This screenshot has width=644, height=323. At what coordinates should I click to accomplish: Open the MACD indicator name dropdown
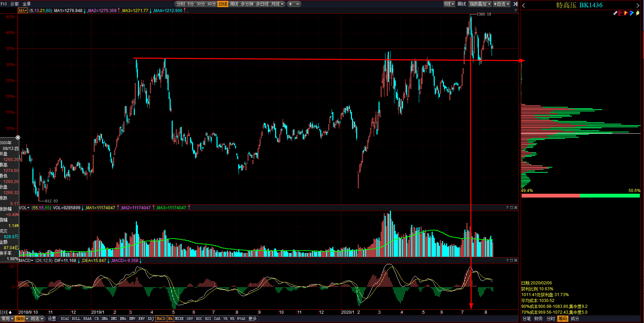pos(26,260)
